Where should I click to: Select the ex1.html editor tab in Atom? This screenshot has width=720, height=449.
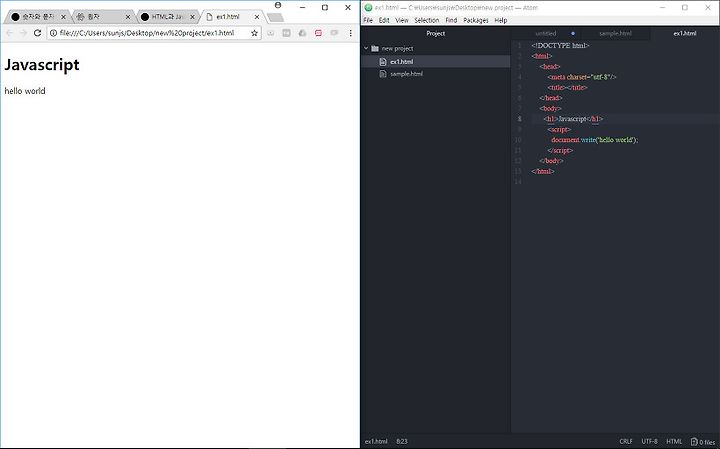coord(685,34)
